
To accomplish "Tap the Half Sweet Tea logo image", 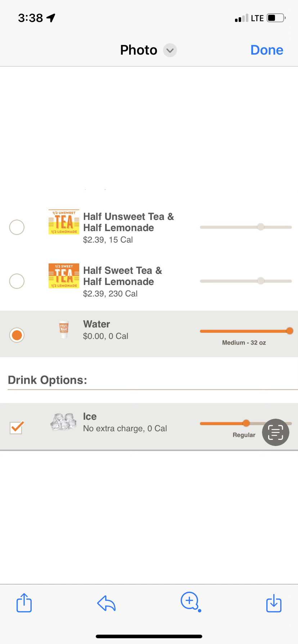I will (64, 276).
